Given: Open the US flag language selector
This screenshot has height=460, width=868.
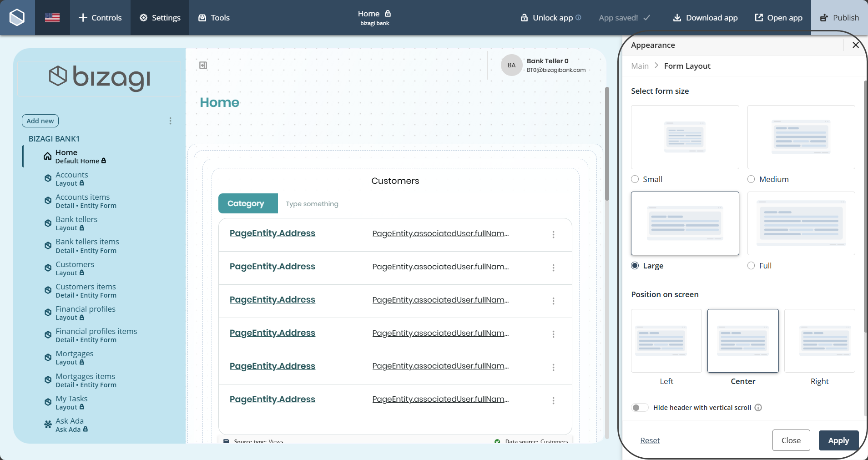Looking at the screenshot, I should [x=52, y=18].
